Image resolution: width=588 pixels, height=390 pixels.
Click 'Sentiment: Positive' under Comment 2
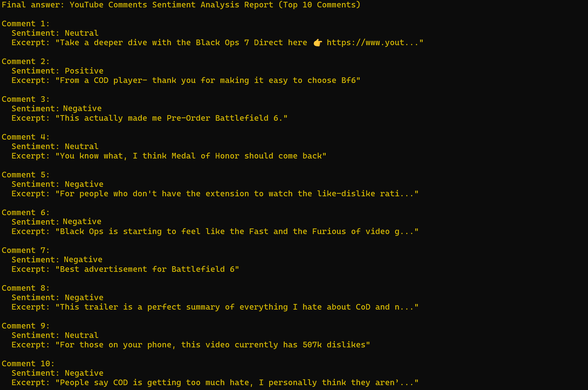[x=57, y=71]
